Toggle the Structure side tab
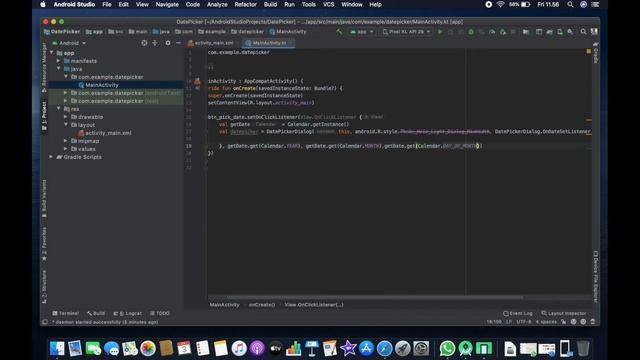Image resolution: width=640 pixels, height=360 pixels. tap(44, 287)
